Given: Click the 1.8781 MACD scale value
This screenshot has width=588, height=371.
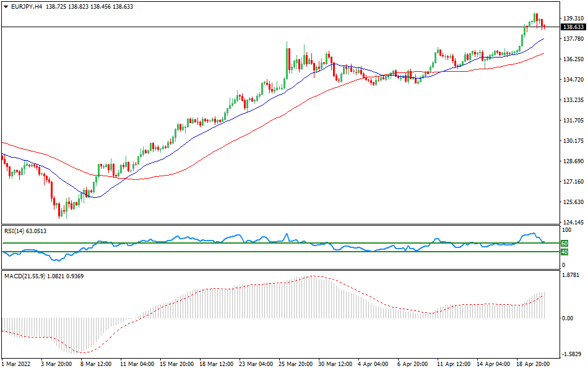Looking at the screenshot, I should [x=571, y=275].
